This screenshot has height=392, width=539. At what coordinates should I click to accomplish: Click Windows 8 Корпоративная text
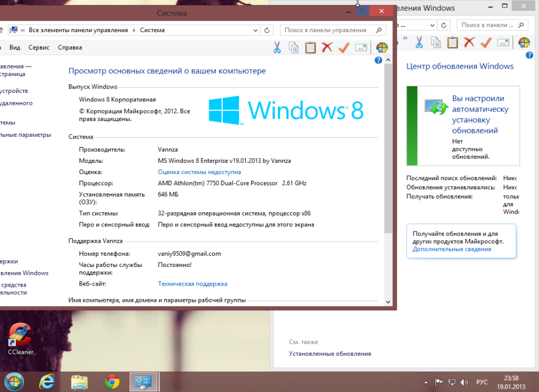117,100
